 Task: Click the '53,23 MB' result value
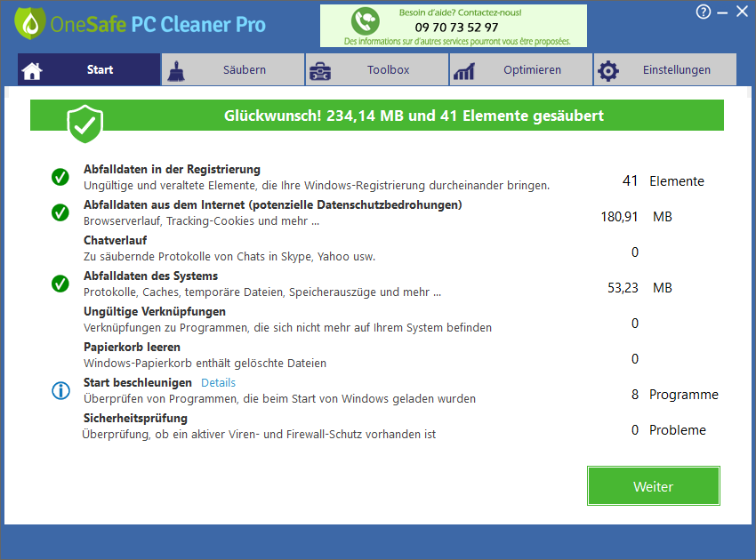[639, 288]
